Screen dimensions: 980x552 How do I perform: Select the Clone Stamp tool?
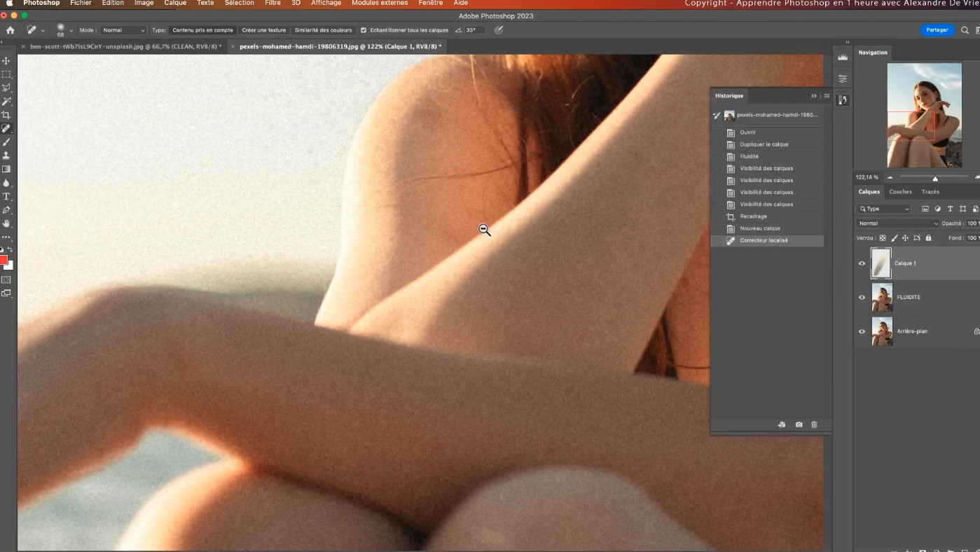click(x=6, y=156)
